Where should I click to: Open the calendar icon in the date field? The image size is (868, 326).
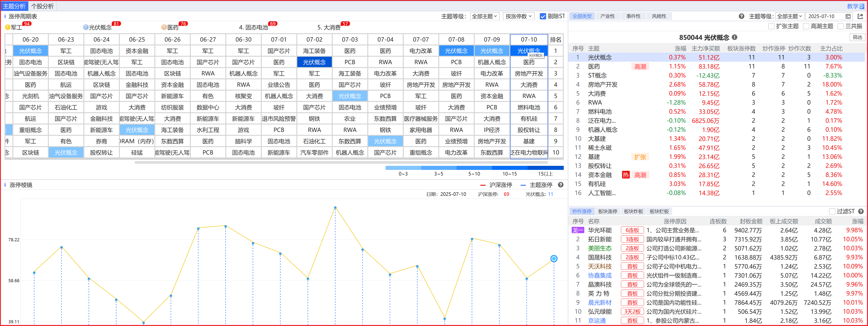848,16
